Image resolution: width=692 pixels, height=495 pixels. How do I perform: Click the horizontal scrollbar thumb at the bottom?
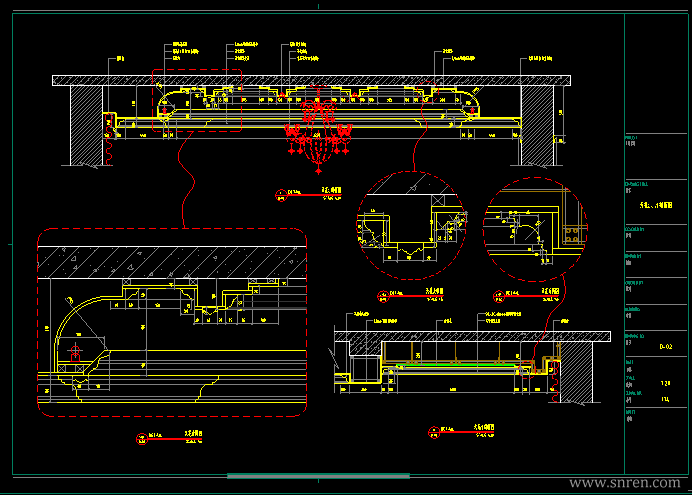tap(318, 476)
